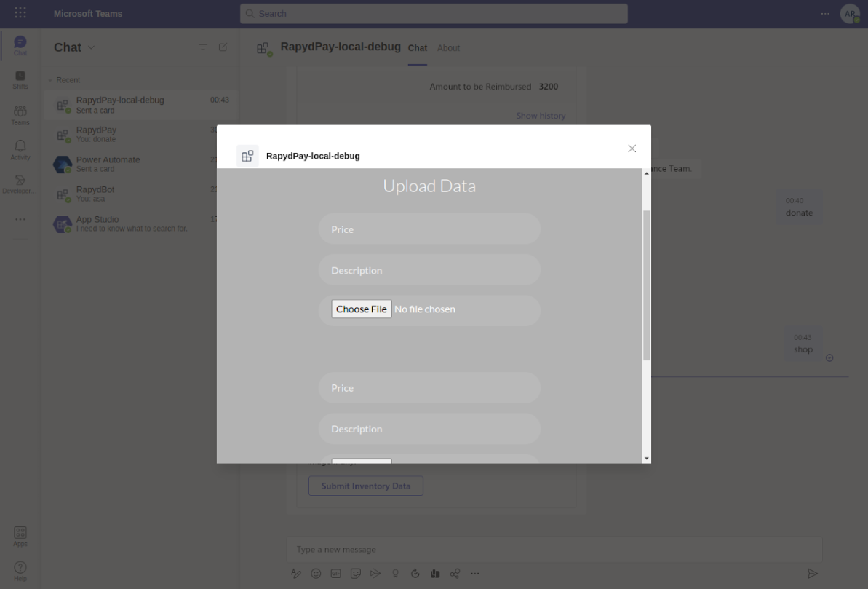The image size is (868, 589).
Task: Open the Chat section in left rail
Action: click(20, 45)
